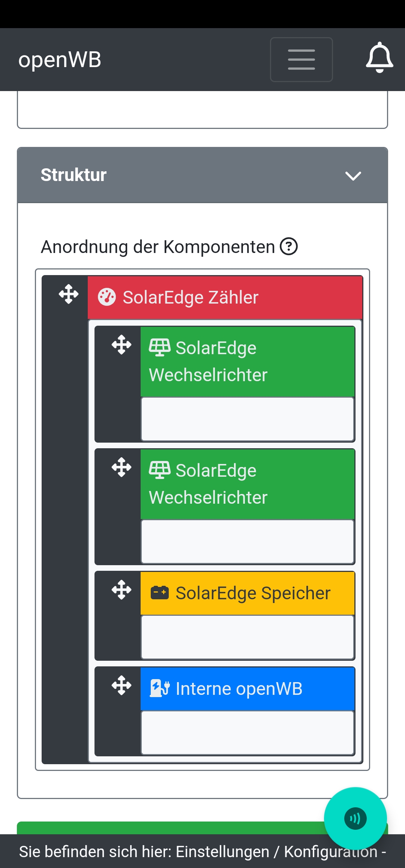This screenshot has width=405, height=868.
Task: Click the openWB brand link
Action: (60, 60)
